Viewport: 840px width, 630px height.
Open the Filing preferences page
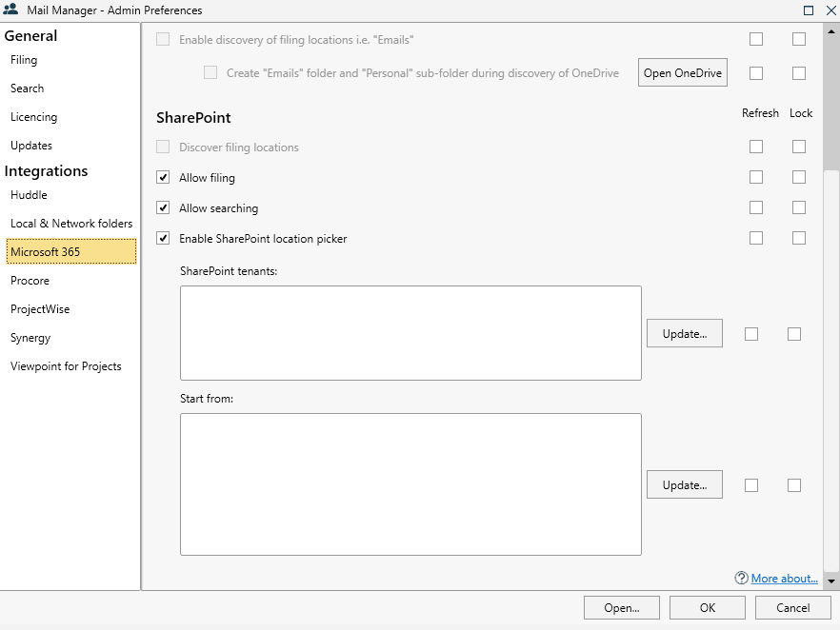click(24, 60)
